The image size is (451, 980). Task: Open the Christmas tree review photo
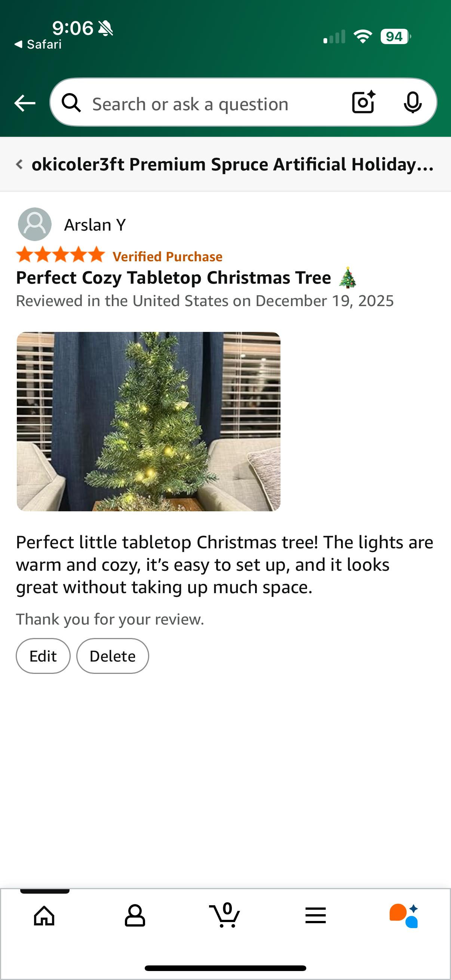coord(148,421)
